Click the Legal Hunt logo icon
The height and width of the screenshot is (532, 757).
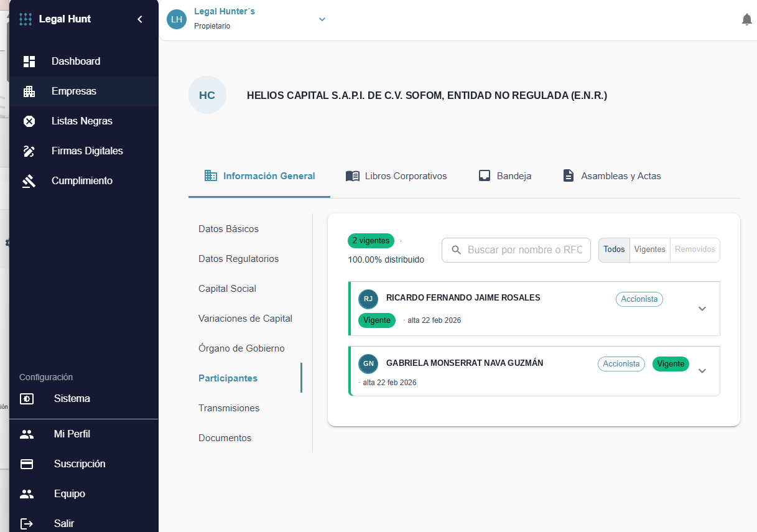click(26, 19)
